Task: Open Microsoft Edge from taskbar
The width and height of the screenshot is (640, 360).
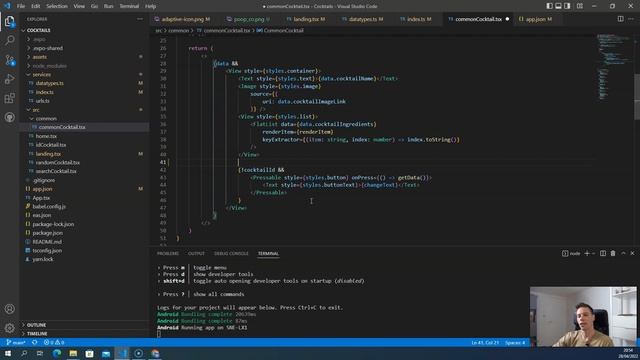Action: click(x=57, y=353)
